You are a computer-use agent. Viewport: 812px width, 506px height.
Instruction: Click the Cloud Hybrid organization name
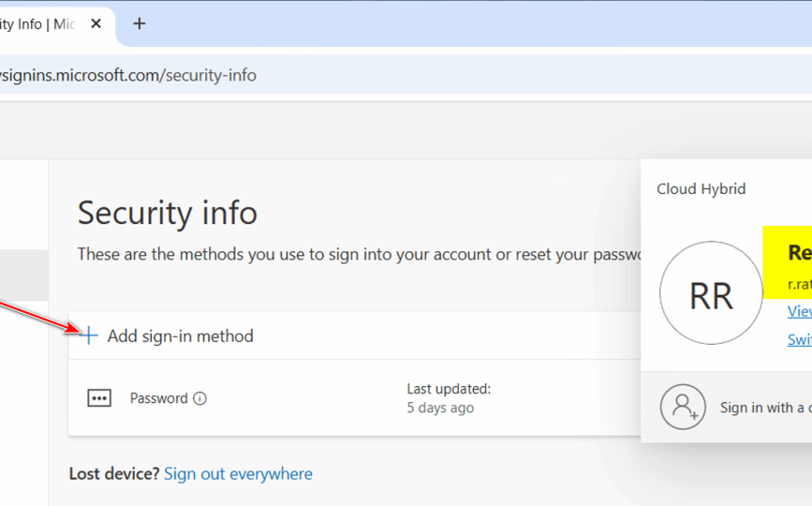point(701,189)
